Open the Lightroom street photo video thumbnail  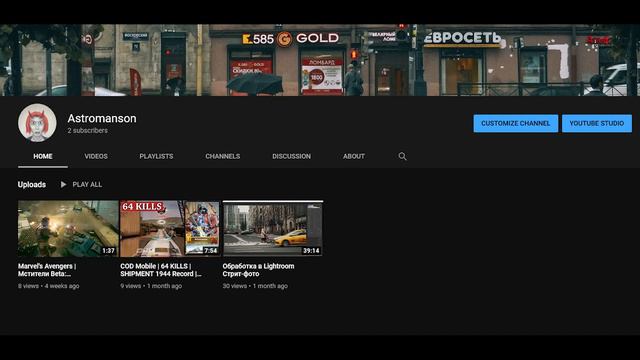(272, 229)
